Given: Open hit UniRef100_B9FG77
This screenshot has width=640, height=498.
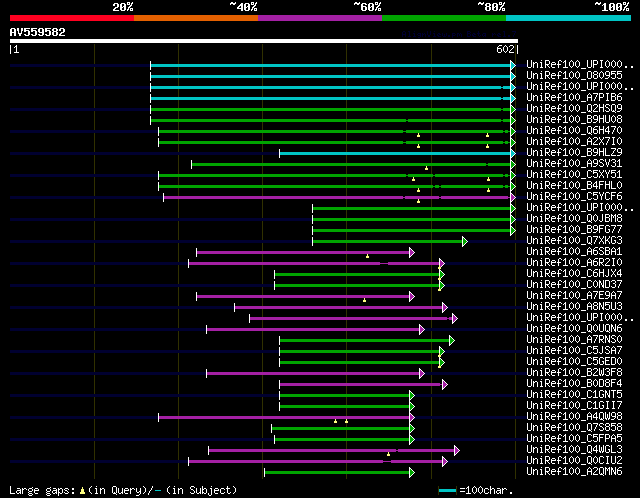Looking at the screenshot, I should [574, 230].
